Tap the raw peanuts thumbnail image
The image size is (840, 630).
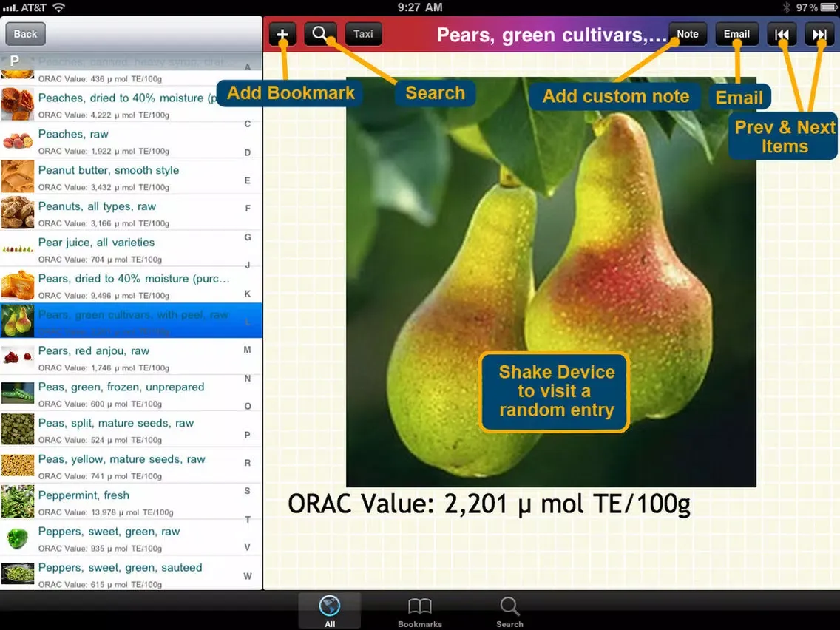[x=18, y=213]
